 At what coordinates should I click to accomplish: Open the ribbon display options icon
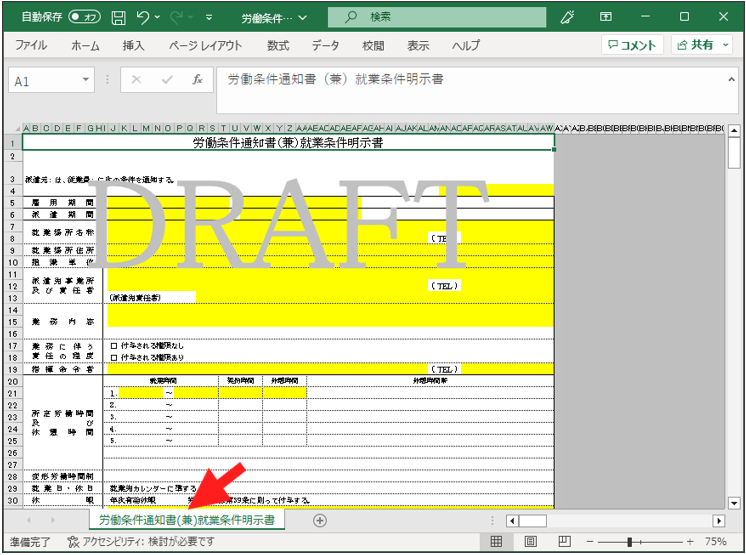pyautogui.click(x=606, y=17)
